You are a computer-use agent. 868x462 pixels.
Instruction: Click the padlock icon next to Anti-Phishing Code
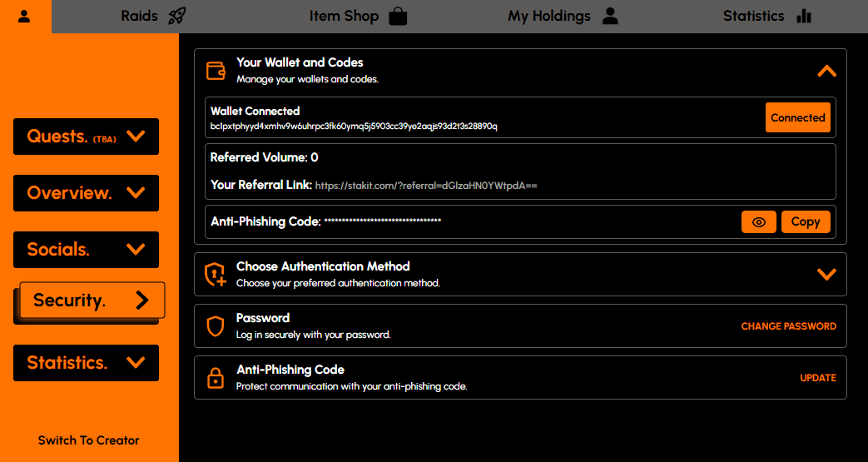point(216,378)
